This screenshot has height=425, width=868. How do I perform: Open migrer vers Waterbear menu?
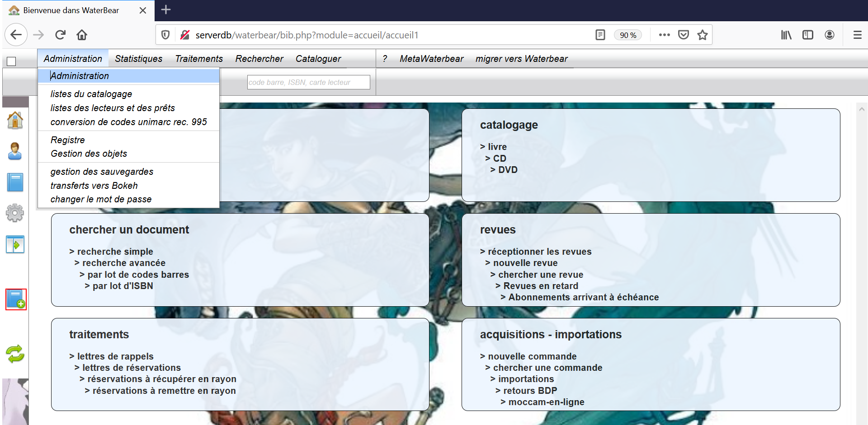click(521, 59)
